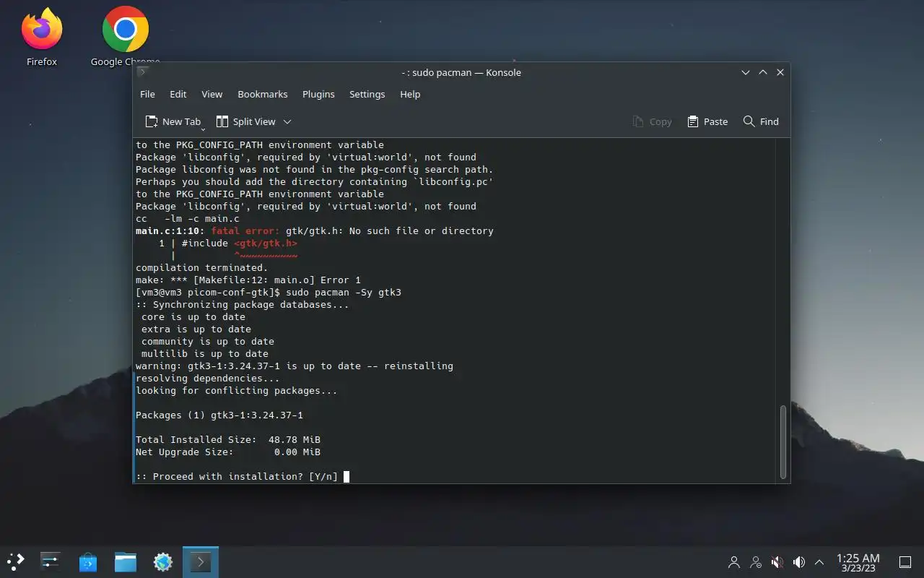Image resolution: width=924 pixels, height=578 pixels.
Task: Click 'community is up to date' line
Action: tap(208, 341)
